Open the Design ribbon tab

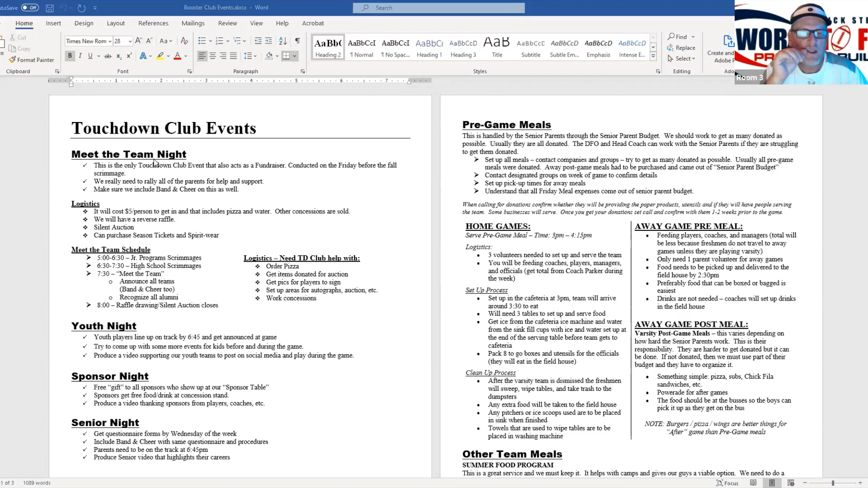pyautogui.click(x=84, y=23)
